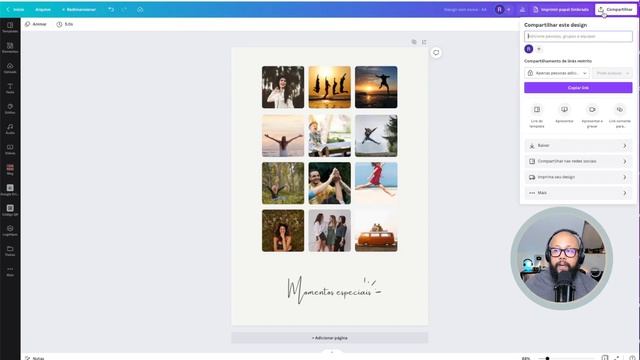Click the add people input field
This screenshot has height=360, width=640.
pos(578,36)
